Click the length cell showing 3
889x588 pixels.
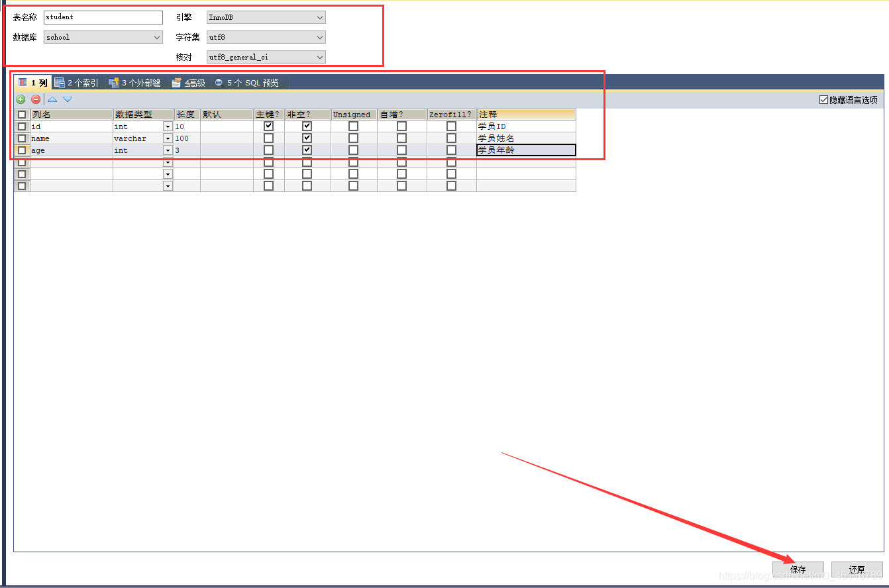tap(187, 150)
